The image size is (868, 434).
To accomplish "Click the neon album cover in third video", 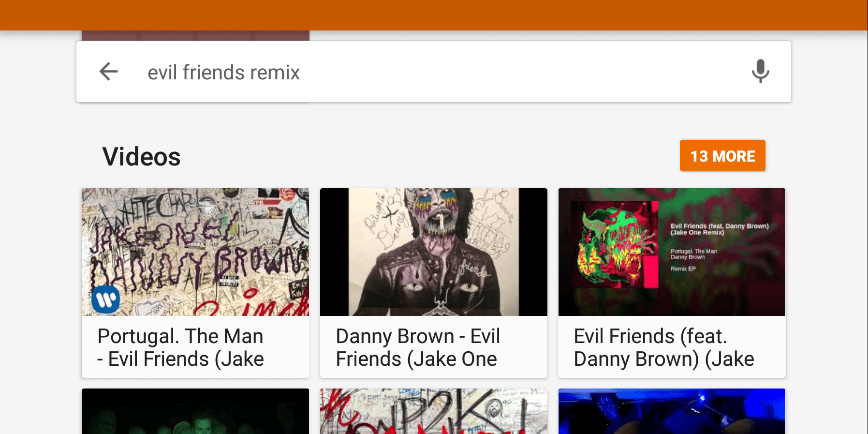I will click(615, 244).
